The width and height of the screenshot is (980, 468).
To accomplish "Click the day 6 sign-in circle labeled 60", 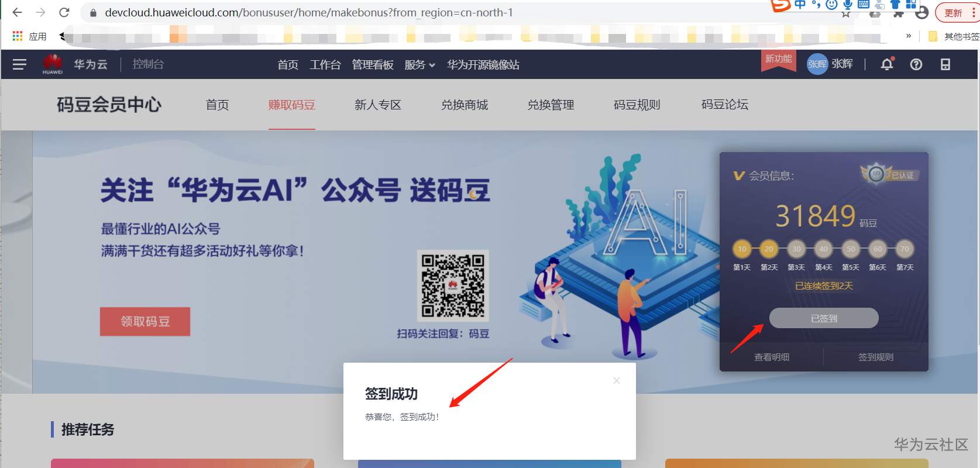I will (x=878, y=249).
